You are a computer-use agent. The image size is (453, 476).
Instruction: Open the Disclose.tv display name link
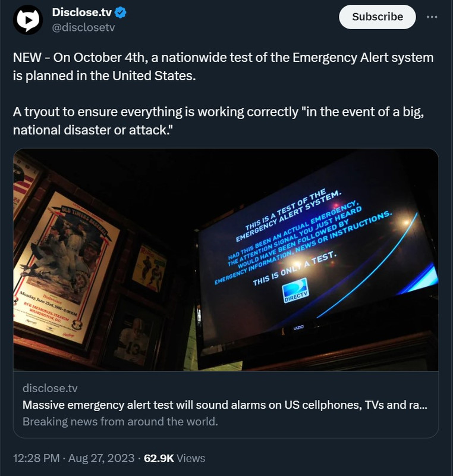point(82,12)
